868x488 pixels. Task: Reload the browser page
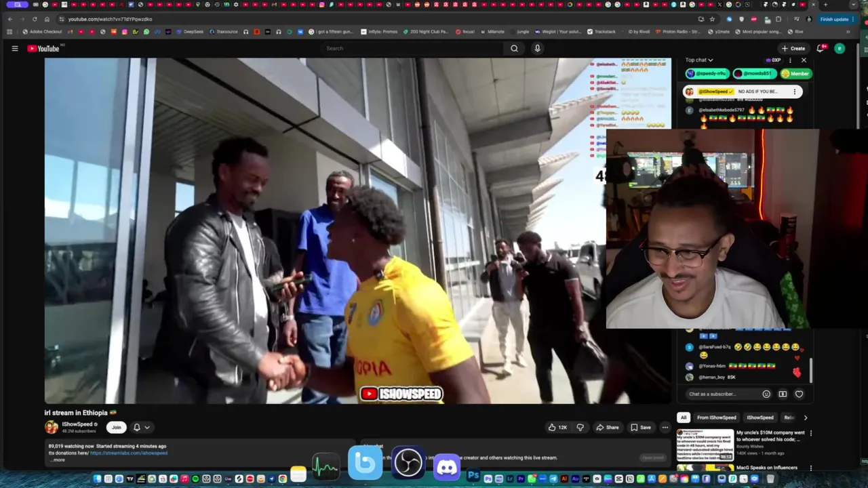point(35,19)
